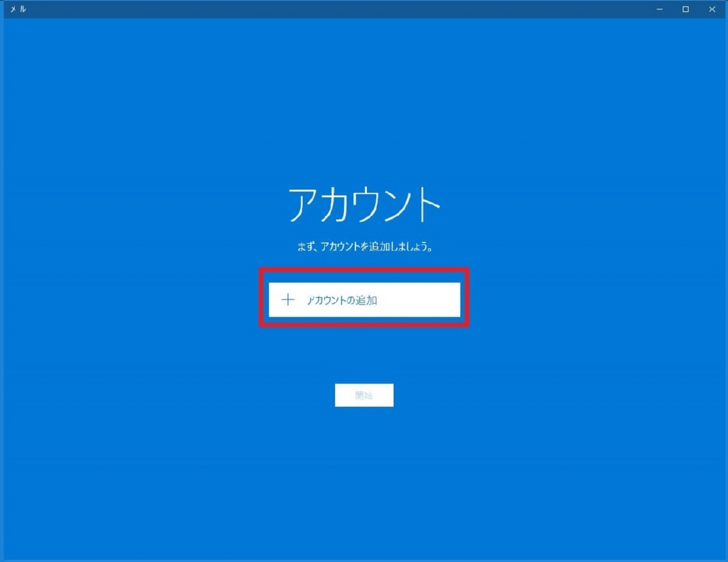The height and width of the screenshot is (562, 728).
Task: Click the square maximize control at top right
Action: point(685,9)
